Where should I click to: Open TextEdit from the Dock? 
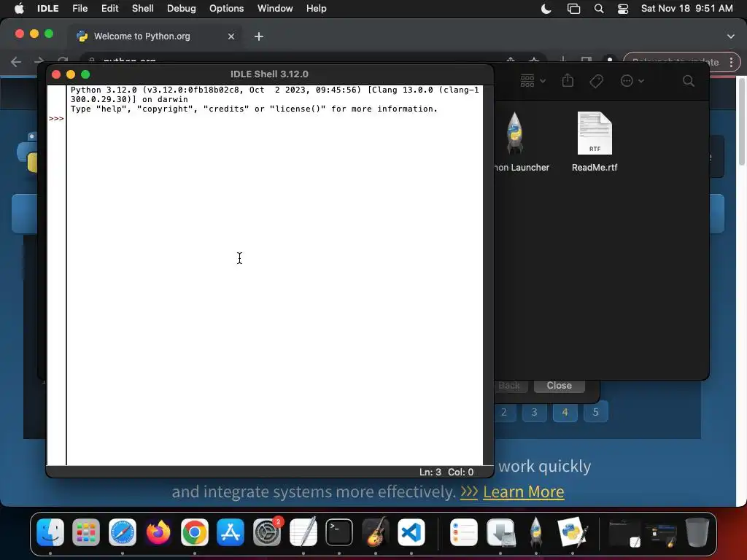coord(303,532)
